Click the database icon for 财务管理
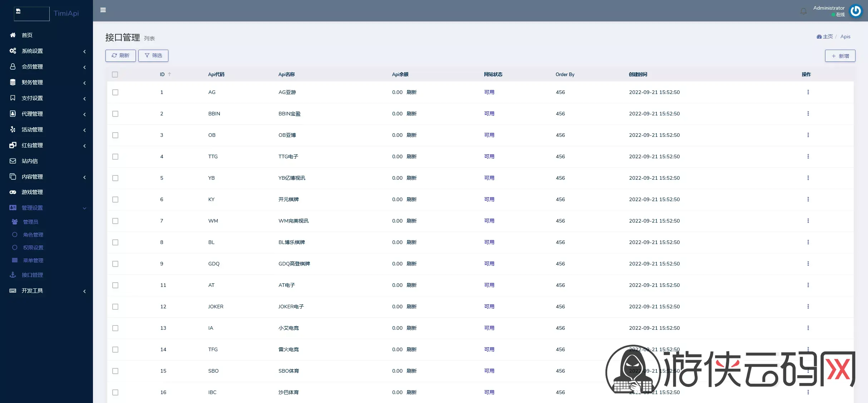This screenshot has height=403, width=868. 13,82
